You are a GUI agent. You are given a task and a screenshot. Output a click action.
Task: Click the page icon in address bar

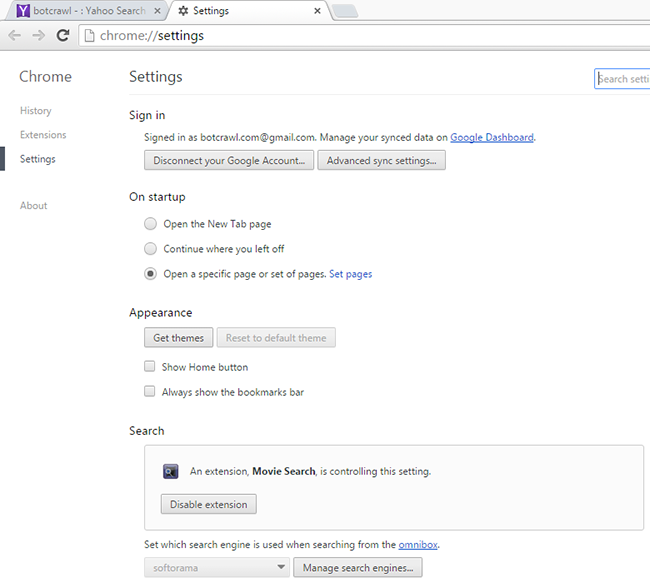click(89, 36)
